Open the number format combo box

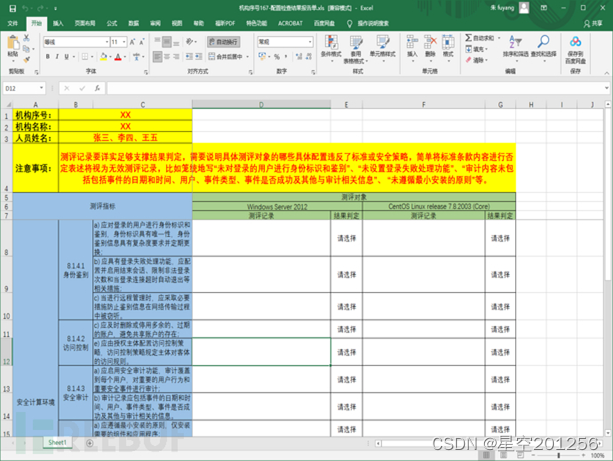[x=285, y=42]
